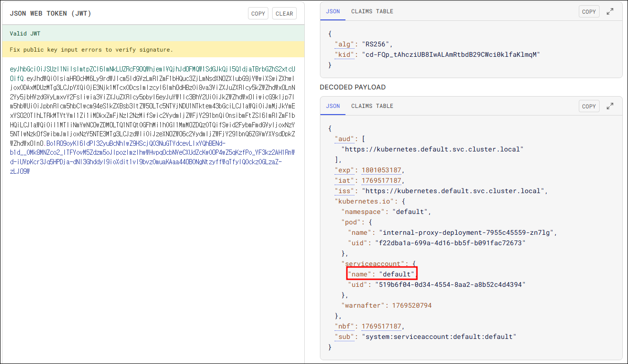628x364 pixels.
Task: Copy the encoded JSON Web Token
Action: click(x=258, y=14)
